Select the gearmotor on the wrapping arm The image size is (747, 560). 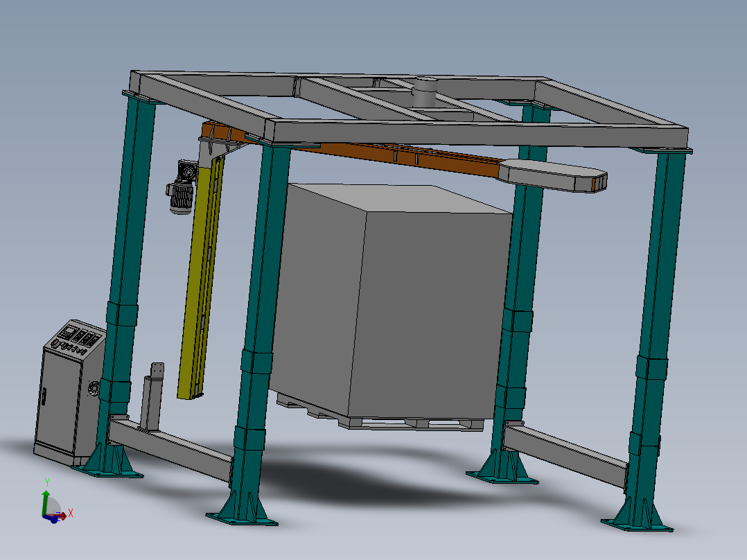[182, 187]
